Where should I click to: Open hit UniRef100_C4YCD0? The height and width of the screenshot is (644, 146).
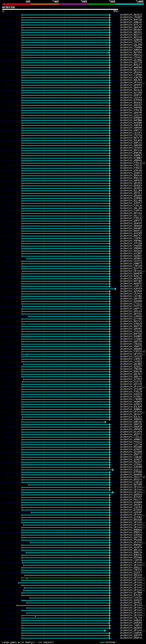click(131, 598)
